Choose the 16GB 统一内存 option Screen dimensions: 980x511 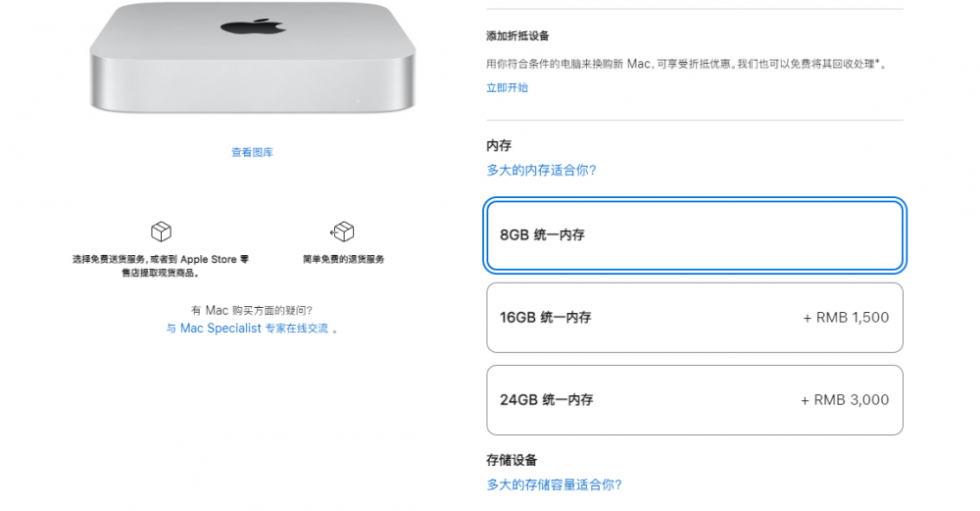[x=695, y=318]
